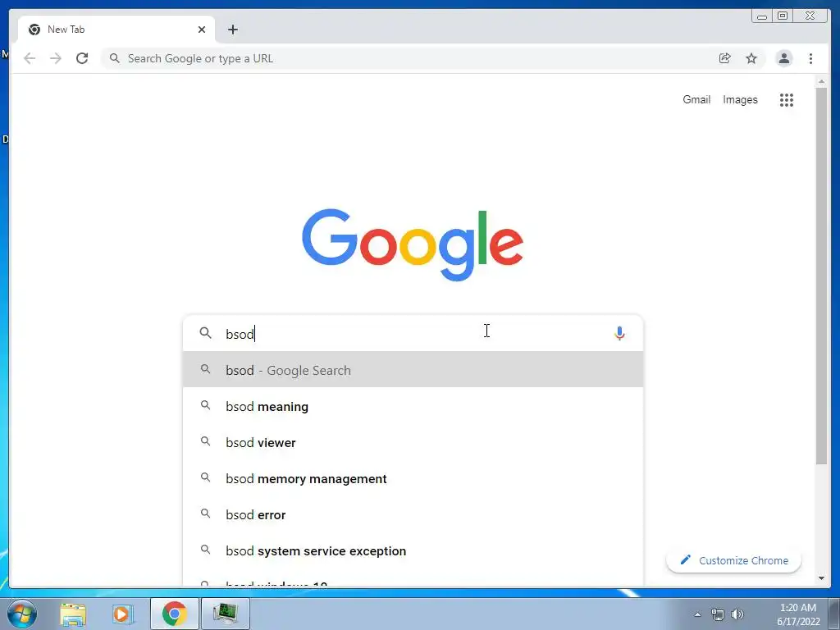Pick suggestion 'bsod error'

click(413, 514)
